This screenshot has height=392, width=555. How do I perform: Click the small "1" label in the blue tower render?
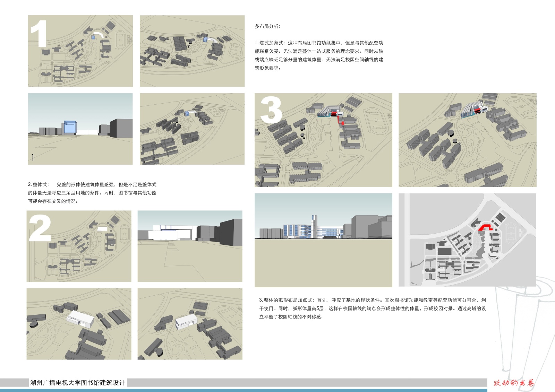tap(33, 158)
